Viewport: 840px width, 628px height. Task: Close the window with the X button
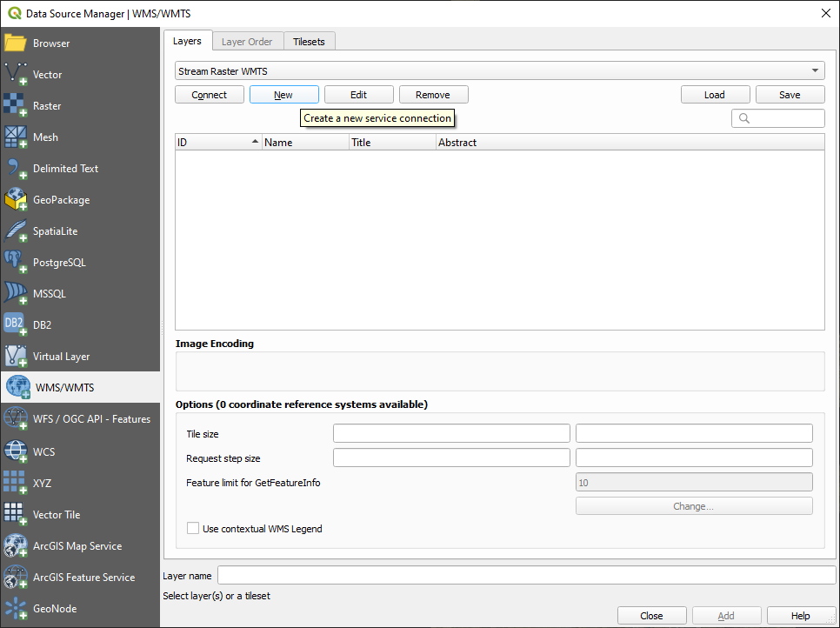click(825, 13)
